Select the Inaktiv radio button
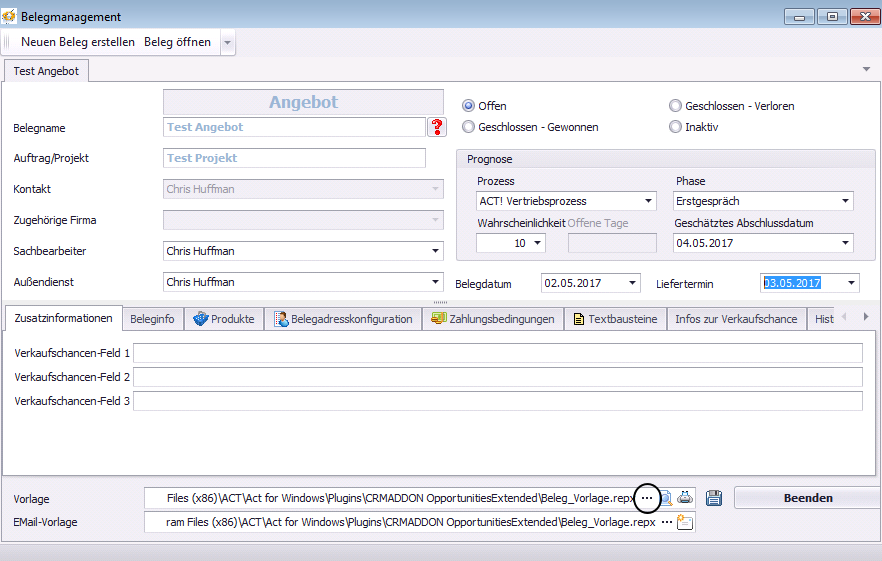 (x=675, y=127)
